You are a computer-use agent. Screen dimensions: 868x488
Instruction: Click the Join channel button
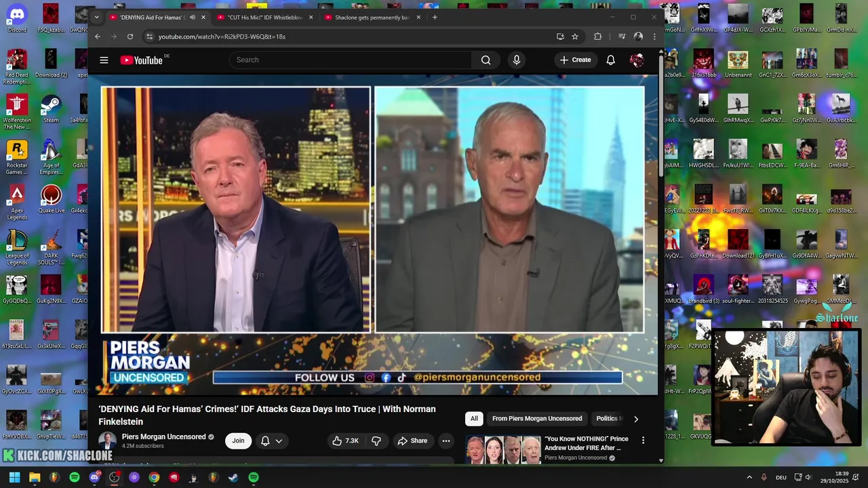click(238, 441)
